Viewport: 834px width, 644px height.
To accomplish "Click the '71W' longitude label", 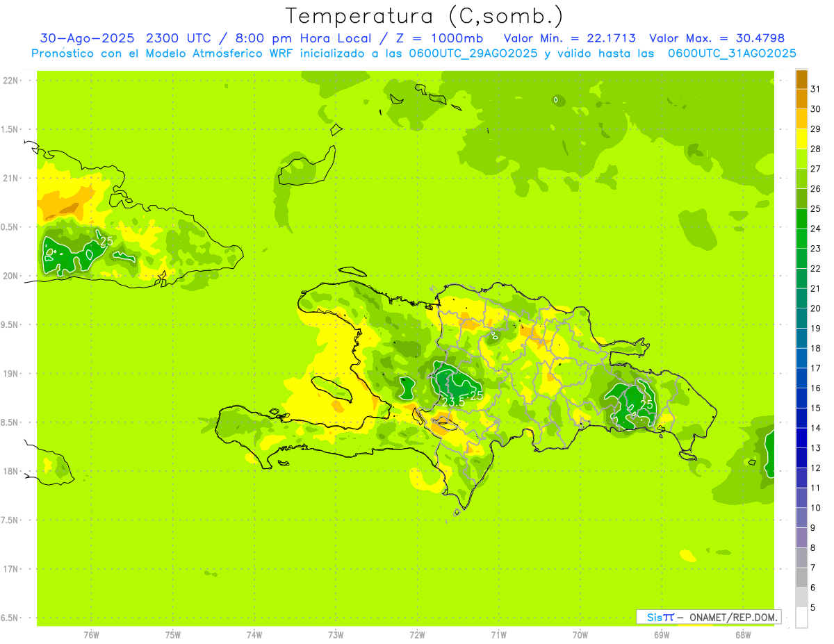I will [498, 635].
